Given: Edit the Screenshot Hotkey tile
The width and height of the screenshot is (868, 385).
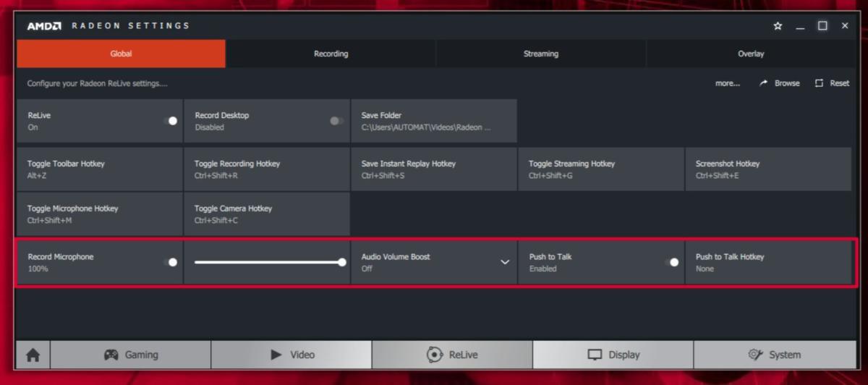Looking at the screenshot, I should pos(768,169).
